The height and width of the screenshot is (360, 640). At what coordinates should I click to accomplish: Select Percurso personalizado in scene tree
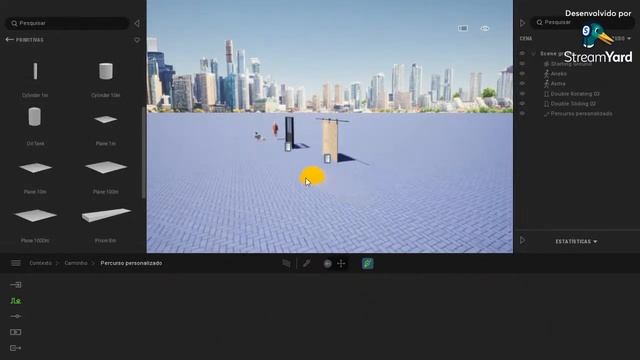pyautogui.click(x=581, y=114)
